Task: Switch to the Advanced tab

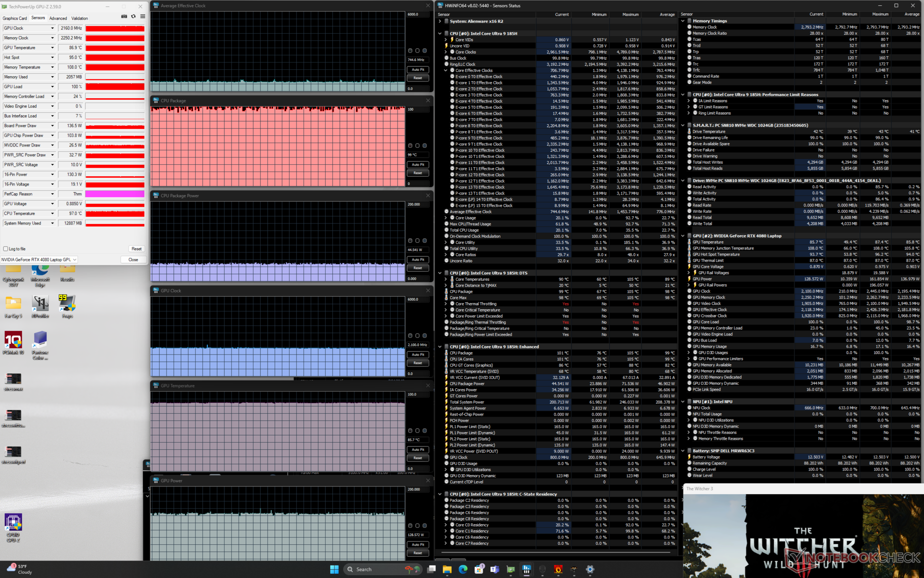Action: [58, 18]
